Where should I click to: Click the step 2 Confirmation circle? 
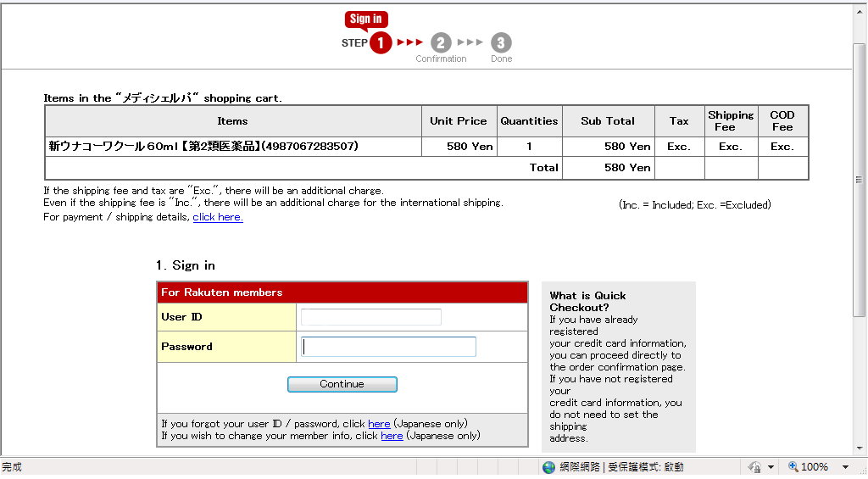[441, 42]
